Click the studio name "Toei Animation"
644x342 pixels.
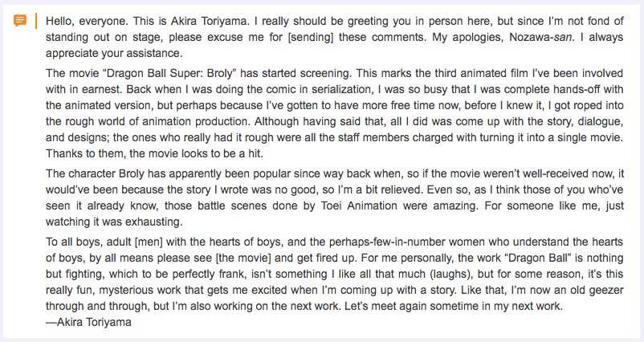357,206
